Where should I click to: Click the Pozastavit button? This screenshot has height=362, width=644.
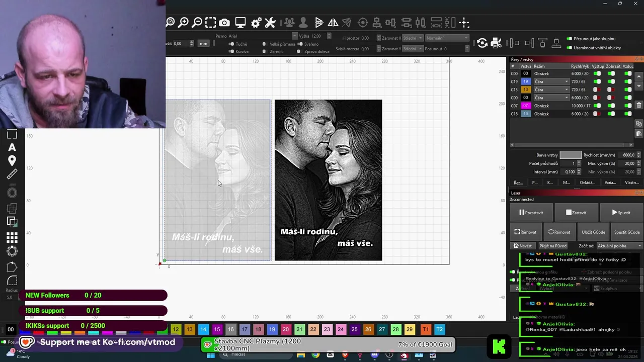(x=531, y=213)
